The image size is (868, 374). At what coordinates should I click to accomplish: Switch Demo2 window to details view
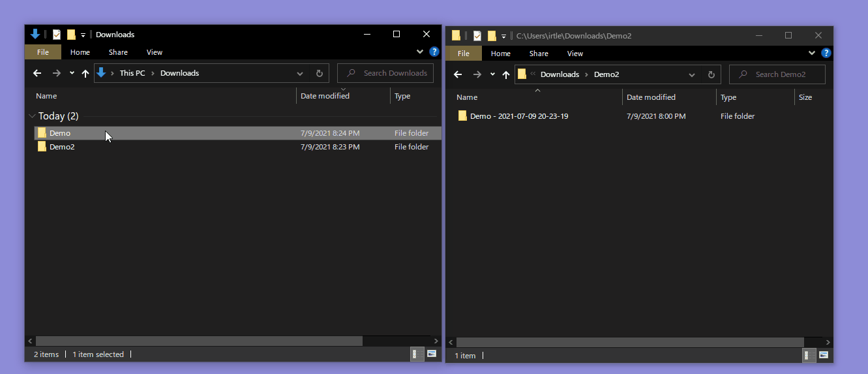(x=807, y=355)
